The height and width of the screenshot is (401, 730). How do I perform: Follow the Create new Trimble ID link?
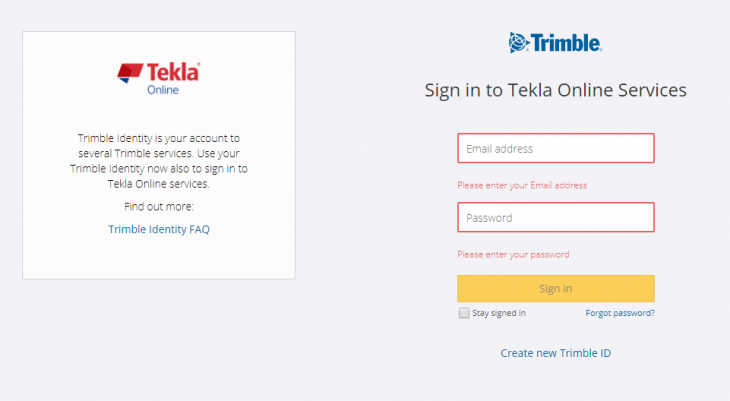(x=556, y=353)
